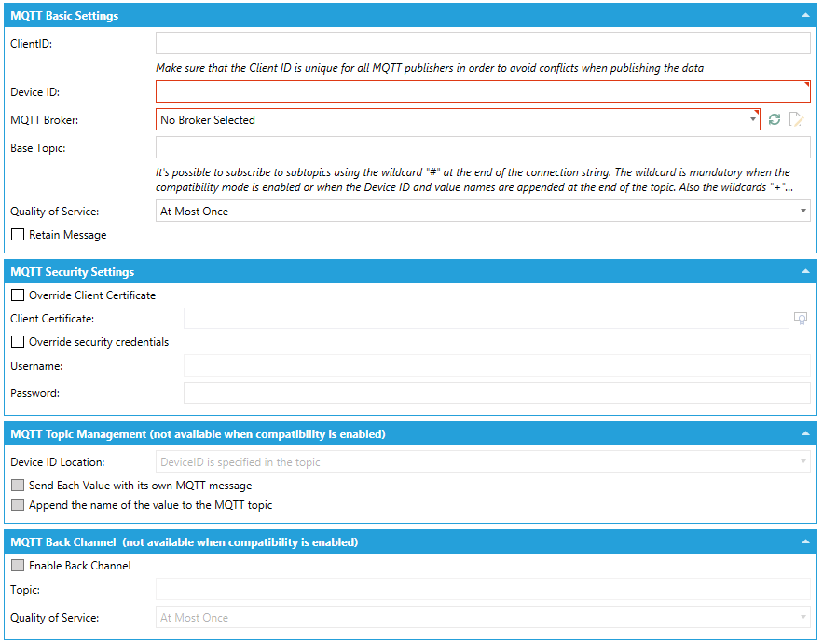This screenshot has width=823, height=644.
Task: Focus the Device ID input field
Action: point(483,91)
